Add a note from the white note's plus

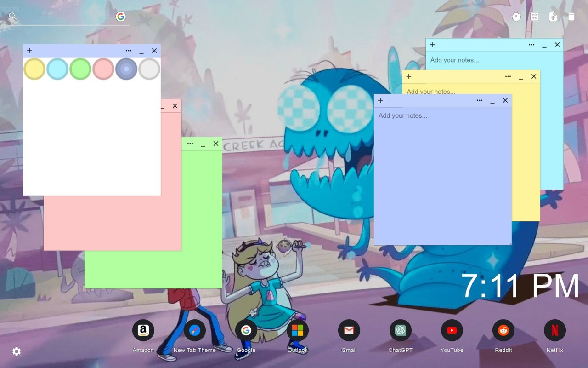point(29,51)
